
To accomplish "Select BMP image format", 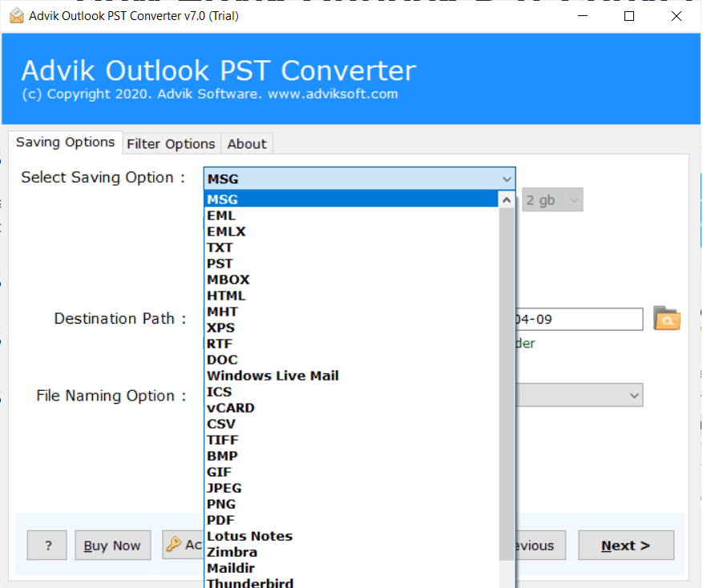I will tap(351, 456).
